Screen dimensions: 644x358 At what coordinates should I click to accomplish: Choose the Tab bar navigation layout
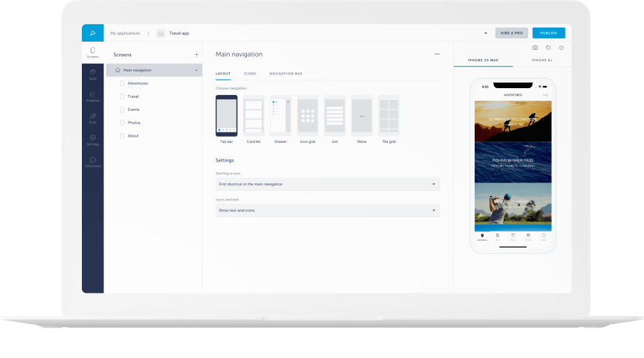[226, 119]
